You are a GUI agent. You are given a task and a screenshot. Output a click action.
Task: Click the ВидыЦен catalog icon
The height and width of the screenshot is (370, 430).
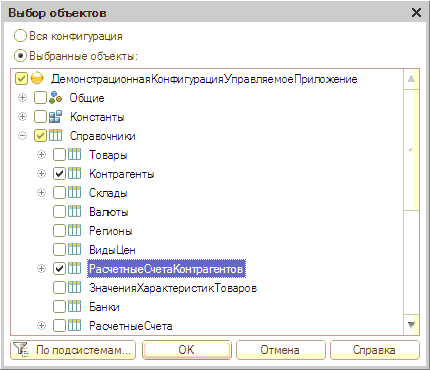coord(74,250)
